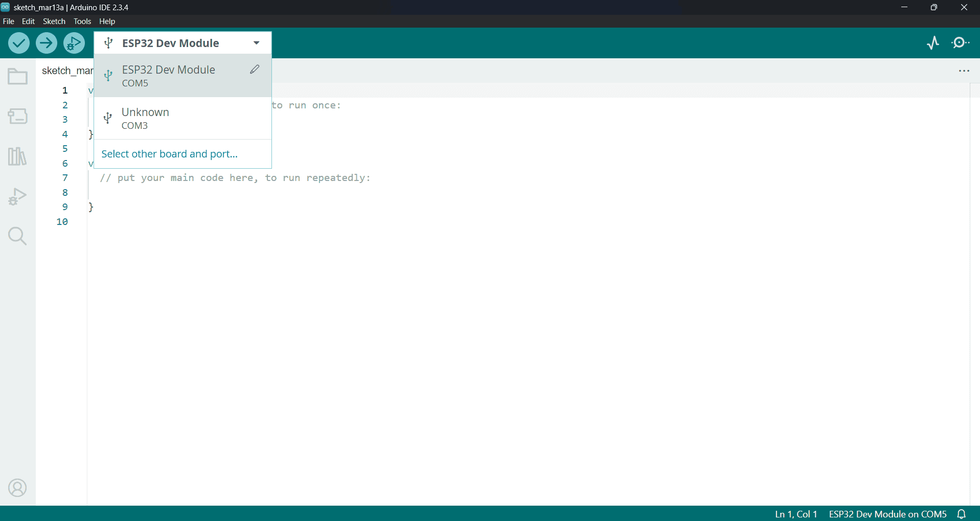
Task: Open the Sketchbook folder panel
Action: [17, 77]
